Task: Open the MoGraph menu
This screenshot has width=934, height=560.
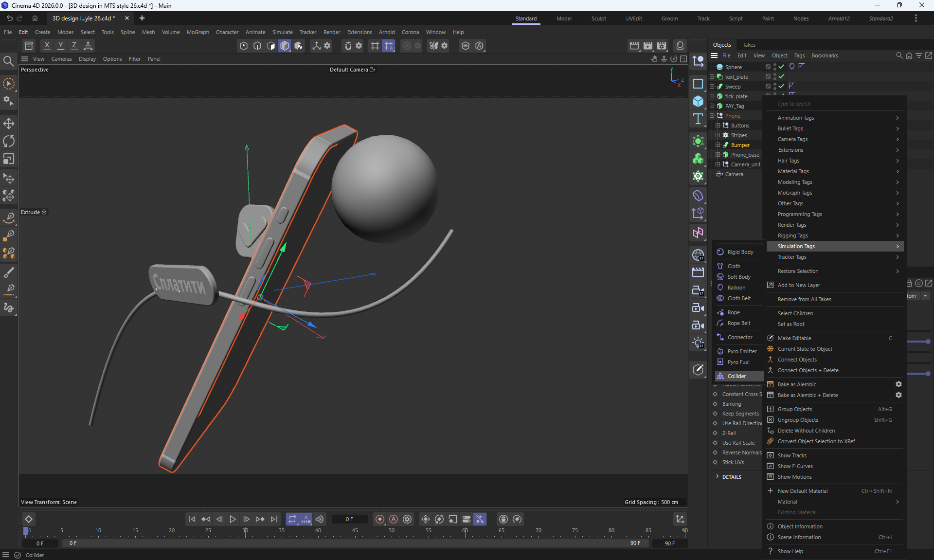Action: pos(198,32)
